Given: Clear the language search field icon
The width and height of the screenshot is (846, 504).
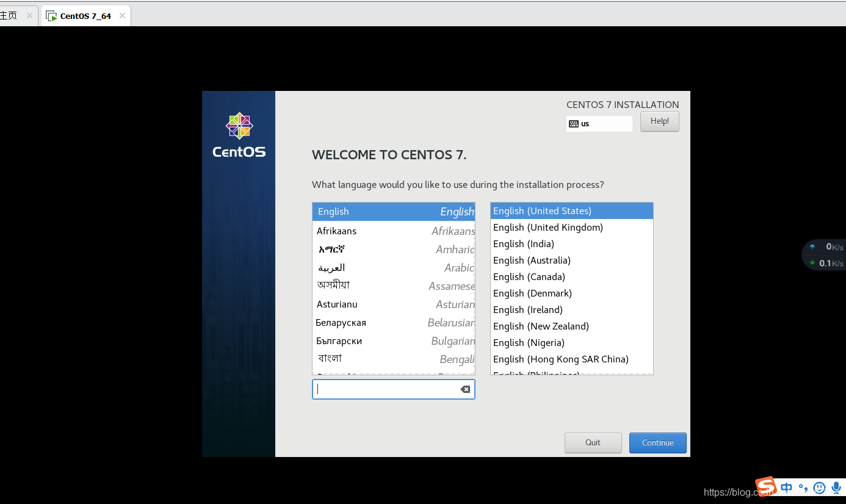Looking at the screenshot, I should [465, 389].
